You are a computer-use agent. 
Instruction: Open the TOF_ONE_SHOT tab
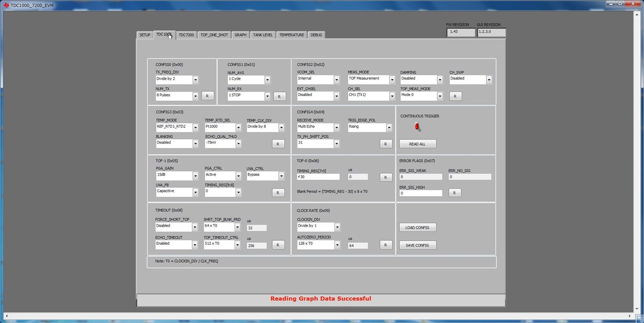coord(214,35)
